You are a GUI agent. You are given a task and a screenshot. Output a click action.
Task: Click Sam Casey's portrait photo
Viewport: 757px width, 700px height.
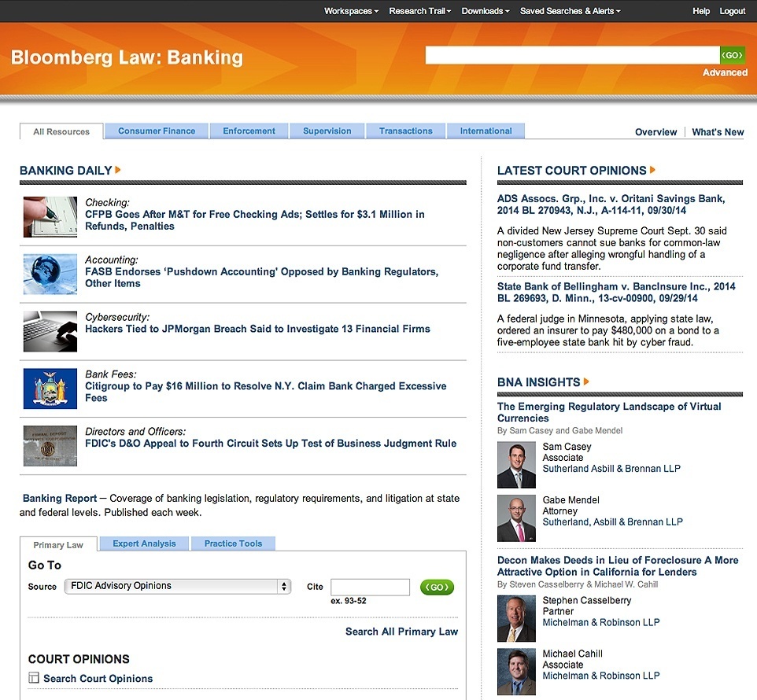516,465
